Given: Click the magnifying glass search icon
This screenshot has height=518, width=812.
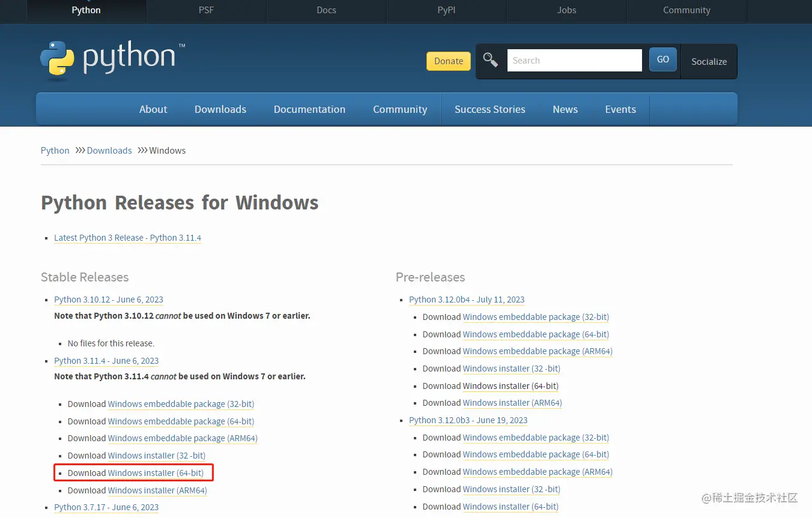Looking at the screenshot, I should pyautogui.click(x=491, y=60).
